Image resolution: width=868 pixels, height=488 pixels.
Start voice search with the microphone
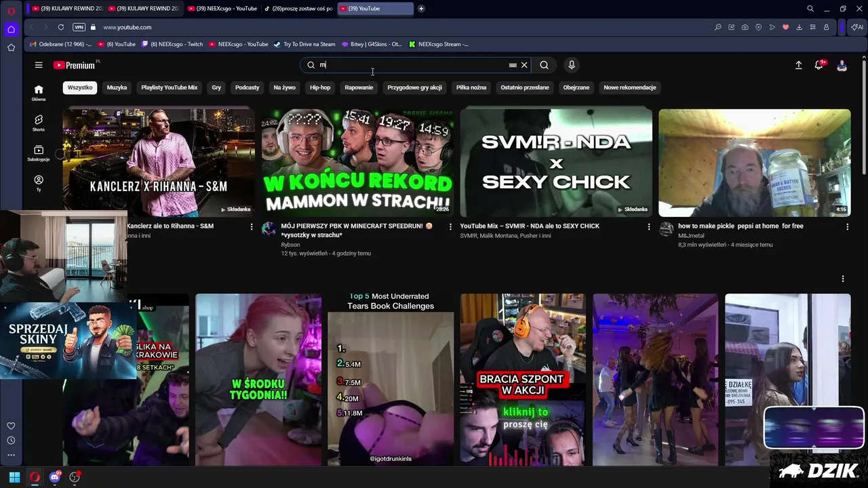pyautogui.click(x=572, y=65)
